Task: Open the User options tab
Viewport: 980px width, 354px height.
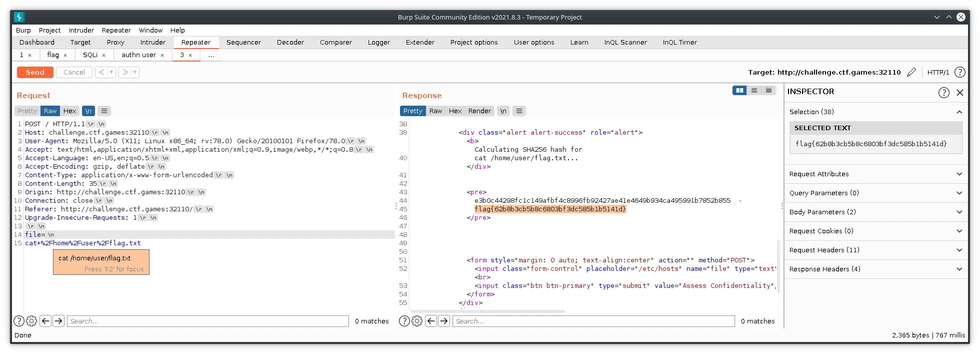Action: pyautogui.click(x=534, y=43)
